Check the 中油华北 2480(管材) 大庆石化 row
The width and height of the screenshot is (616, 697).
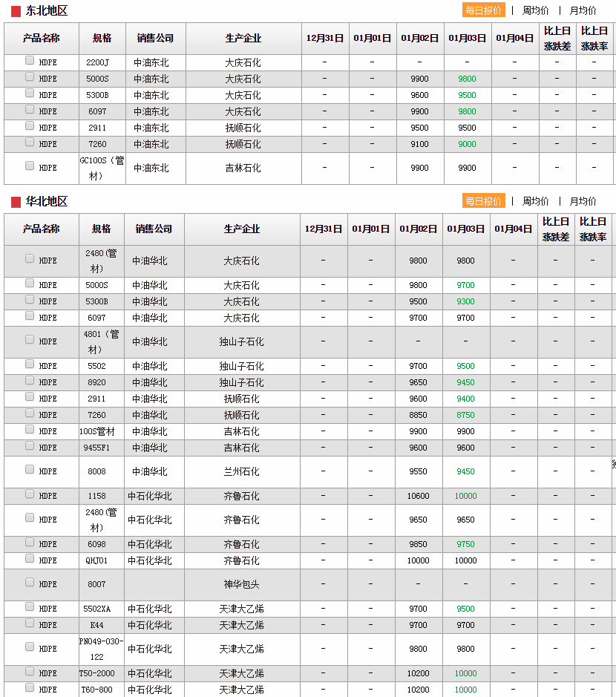(30, 259)
